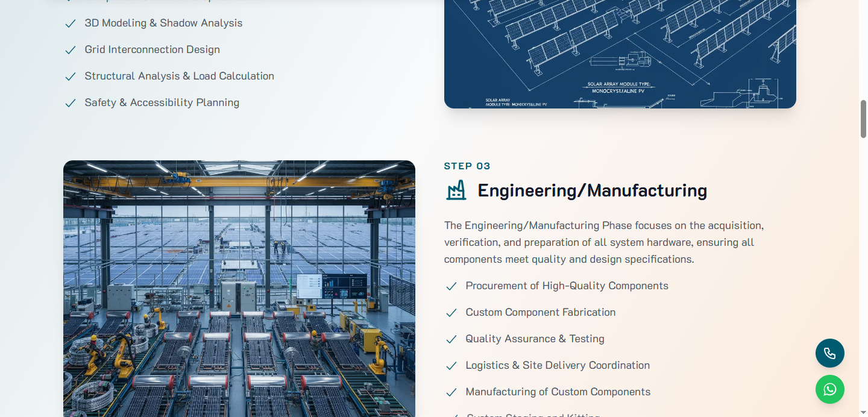This screenshot has width=868, height=417.
Task: Click checkmark next to 3D Modeling & Shadow Analysis
Action: 71,24
